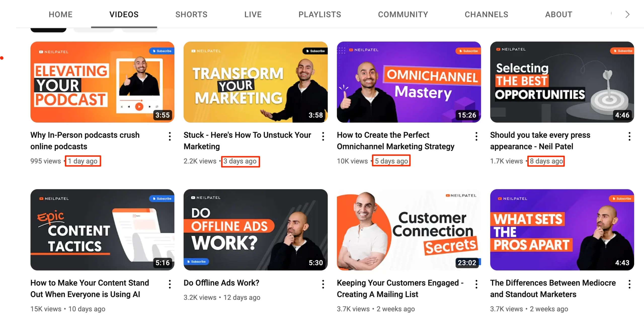Go to the Community tab
644x326 pixels.
tap(403, 15)
